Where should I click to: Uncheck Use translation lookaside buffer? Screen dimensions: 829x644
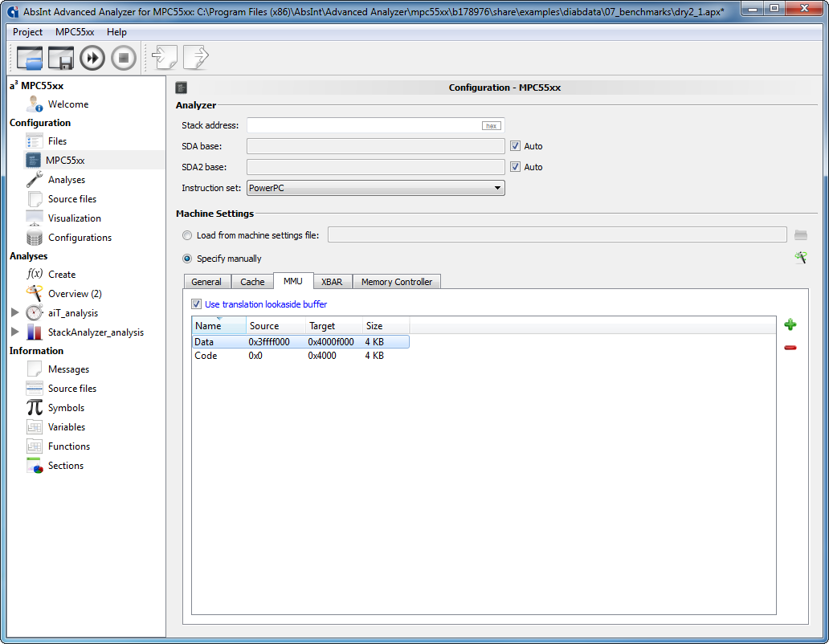[196, 304]
